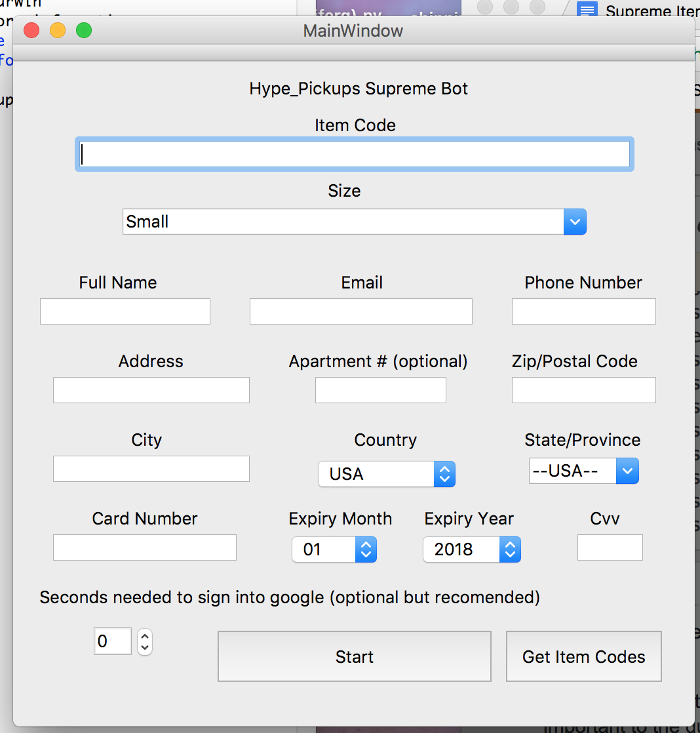Screen dimensions: 700x733
Task: Maximize MainWindow with the green button
Action: click(84, 30)
